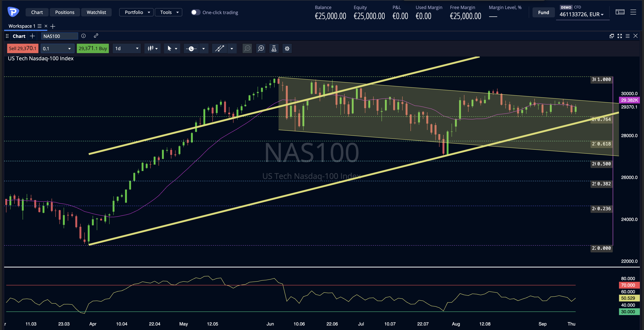Expand the cursor tool dropdown arrow
This screenshot has height=330, width=644.
tap(176, 48)
